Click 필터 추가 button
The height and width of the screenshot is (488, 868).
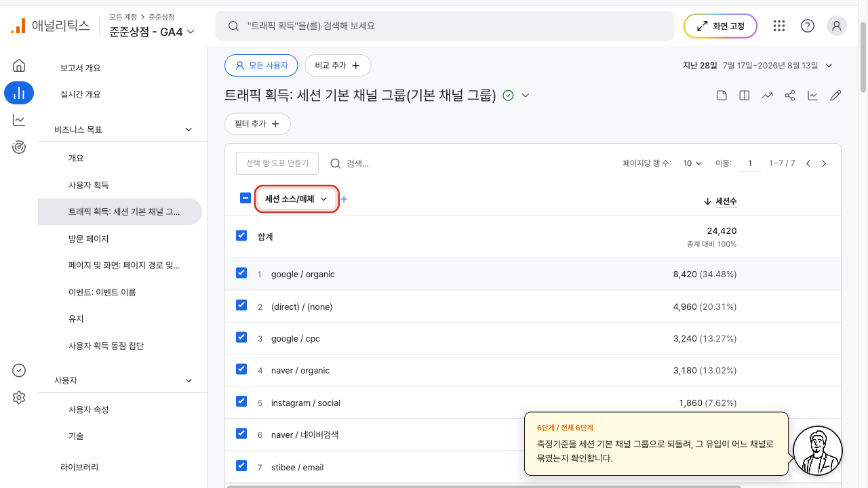[258, 124]
